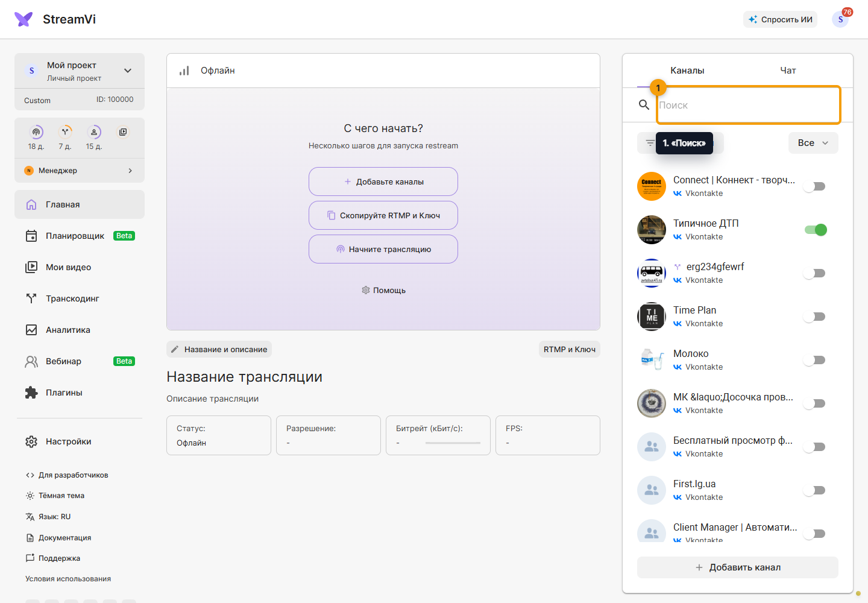Viewport: 868px width, 603px height.
Task: Click Добавить канал button
Action: coord(738,567)
